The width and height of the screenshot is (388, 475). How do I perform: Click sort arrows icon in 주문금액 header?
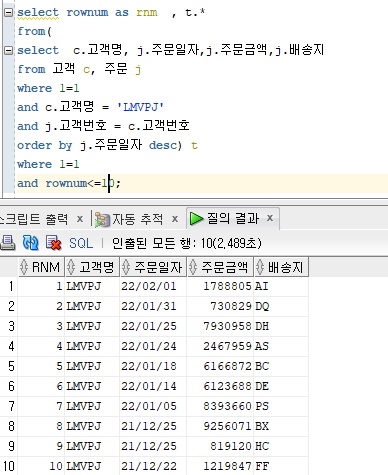(x=193, y=267)
